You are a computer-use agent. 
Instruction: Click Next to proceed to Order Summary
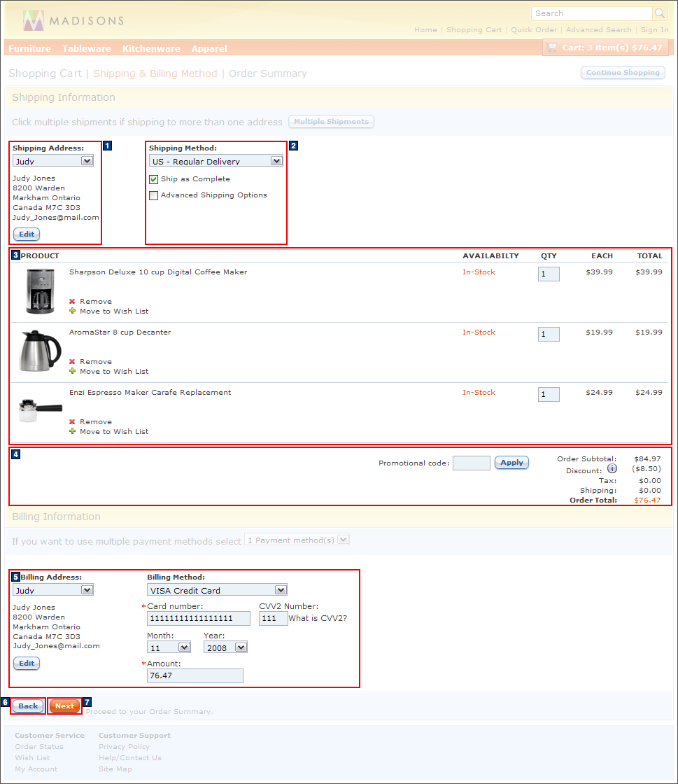coord(64,706)
